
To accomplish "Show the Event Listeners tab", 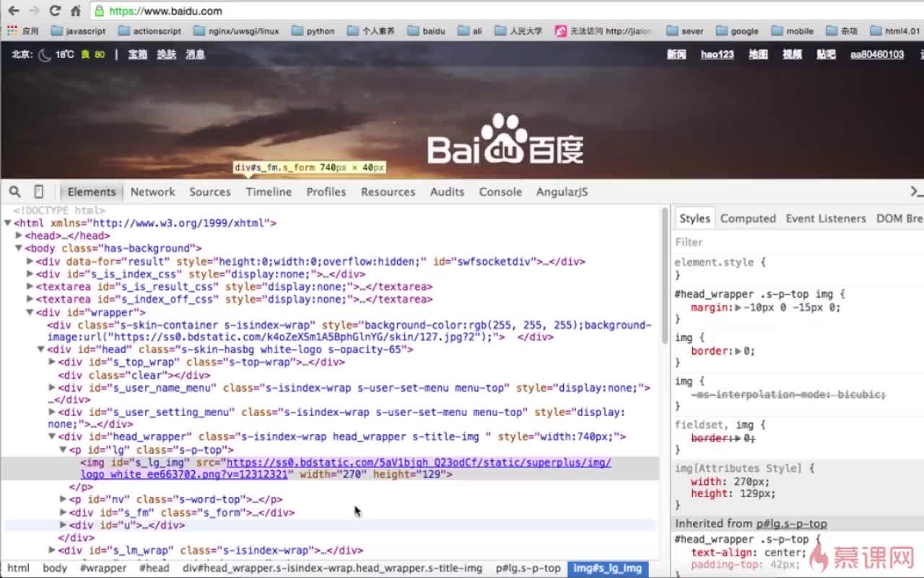I will [826, 218].
